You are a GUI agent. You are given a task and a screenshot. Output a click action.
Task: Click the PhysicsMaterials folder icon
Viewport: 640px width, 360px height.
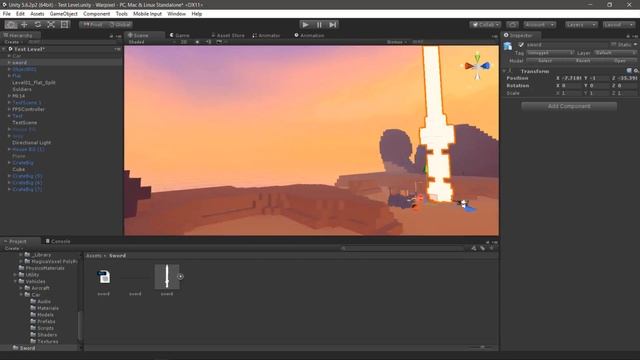point(21,268)
